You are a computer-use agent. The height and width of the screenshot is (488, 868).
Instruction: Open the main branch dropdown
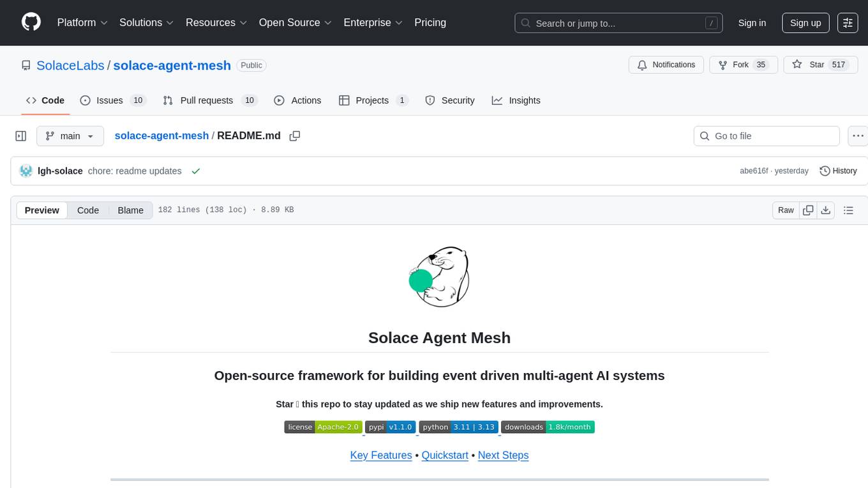[70, 136]
